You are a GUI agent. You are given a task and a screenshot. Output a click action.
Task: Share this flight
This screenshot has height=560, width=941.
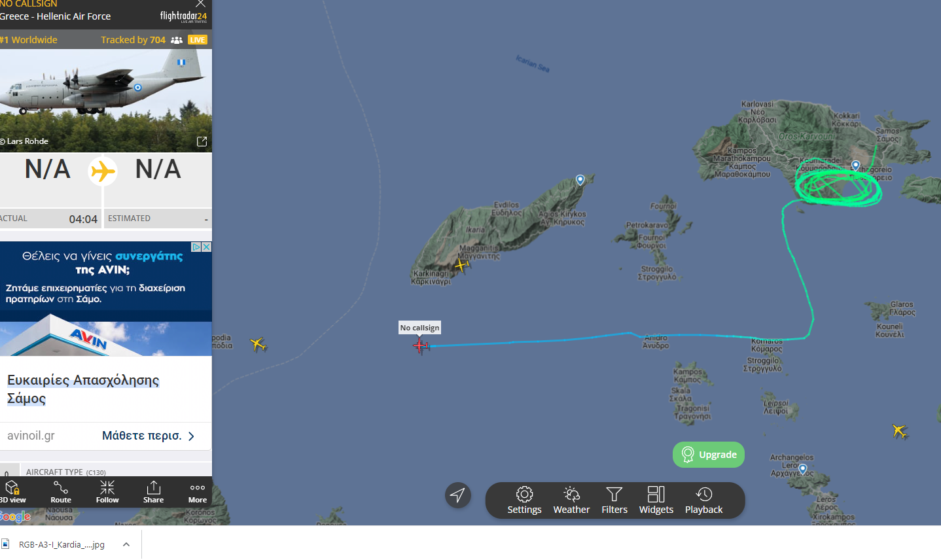pos(153,492)
